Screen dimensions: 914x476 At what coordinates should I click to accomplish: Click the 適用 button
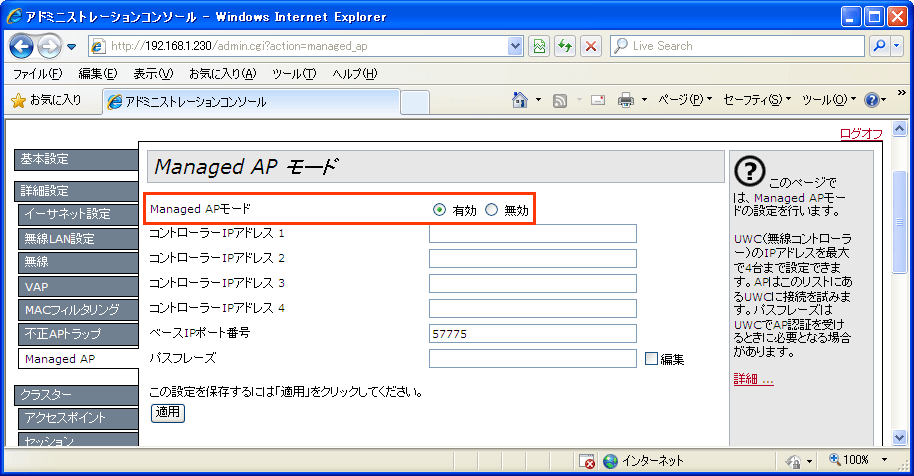click(x=168, y=412)
